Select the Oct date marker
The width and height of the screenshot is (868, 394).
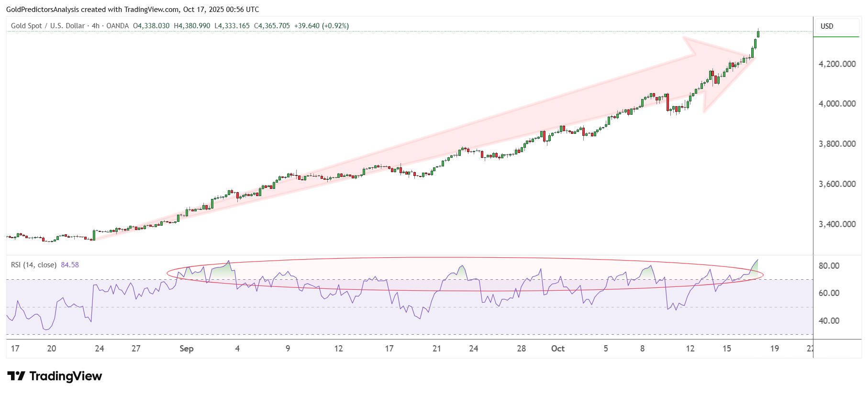click(x=557, y=349)
